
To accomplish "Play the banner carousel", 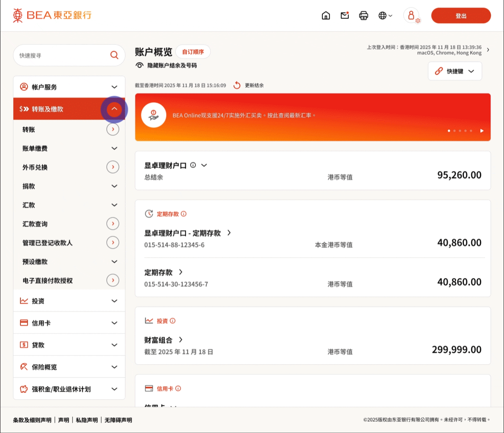I will pyautogui.click(x=482, y=131).
